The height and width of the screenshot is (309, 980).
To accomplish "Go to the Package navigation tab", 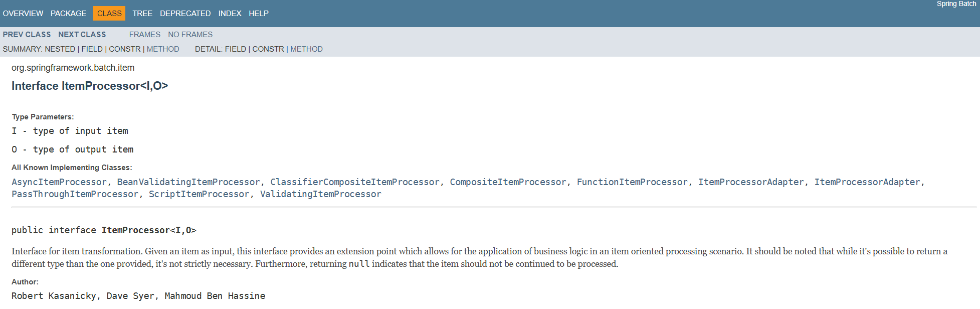I will 68,14.
